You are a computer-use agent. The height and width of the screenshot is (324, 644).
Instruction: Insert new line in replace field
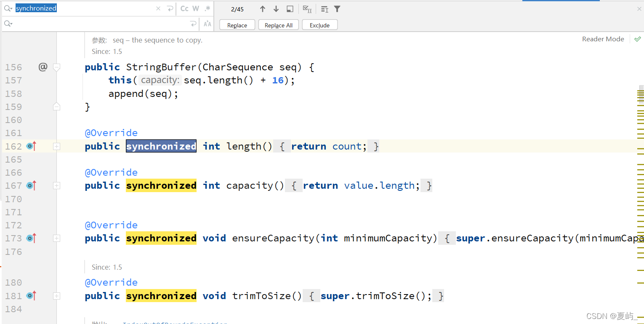click(193, 24)
